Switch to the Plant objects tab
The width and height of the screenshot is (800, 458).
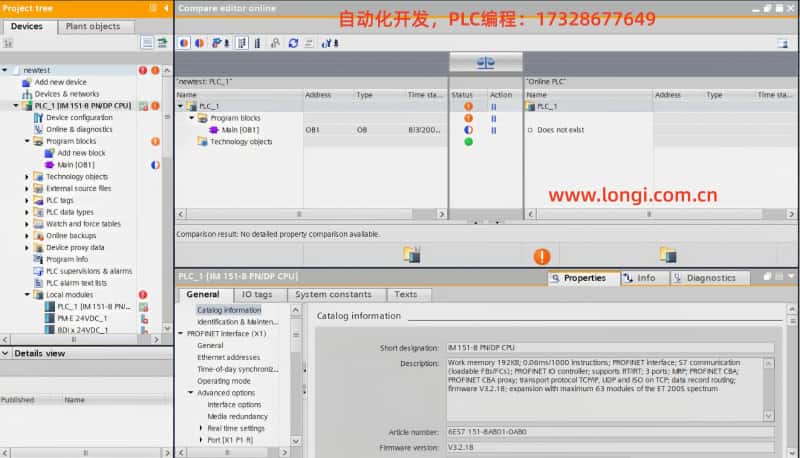(92, 26)
